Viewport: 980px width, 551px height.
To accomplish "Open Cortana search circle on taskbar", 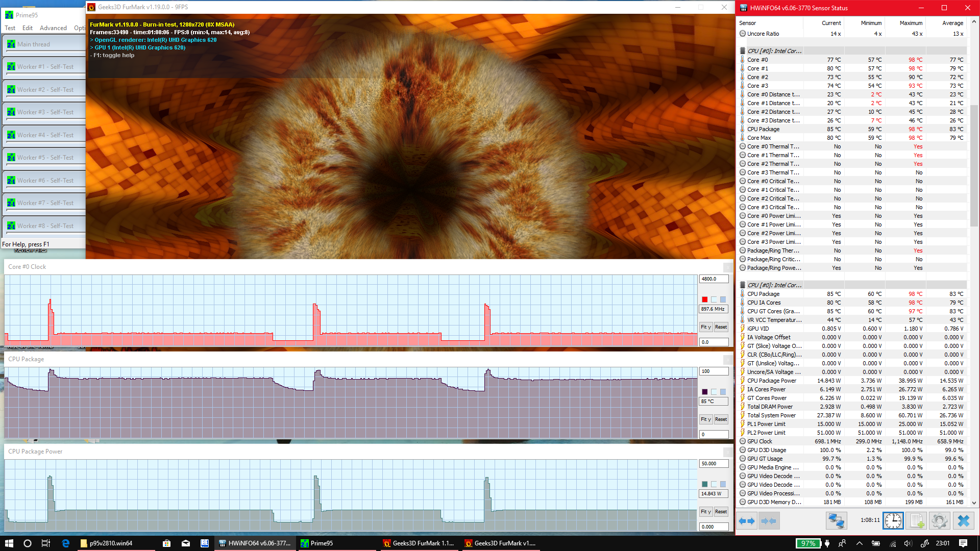I will [x=28, y=543].
